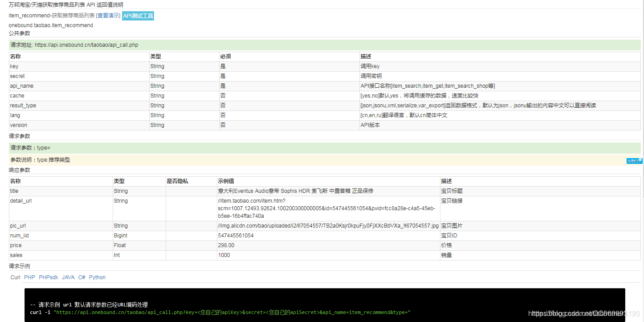Screen dimensions: 644x322
Task: Switch to the PHP example tab
Action: click(x=30, y=277)
